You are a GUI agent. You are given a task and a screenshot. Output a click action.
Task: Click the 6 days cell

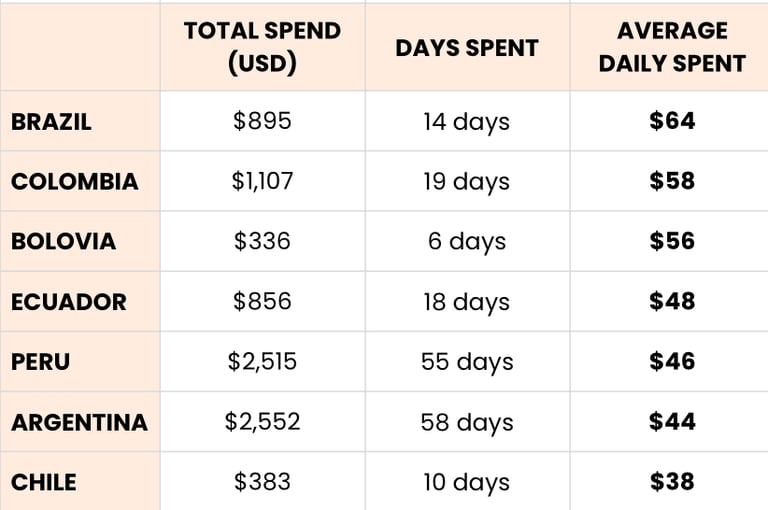click(467, 241)
